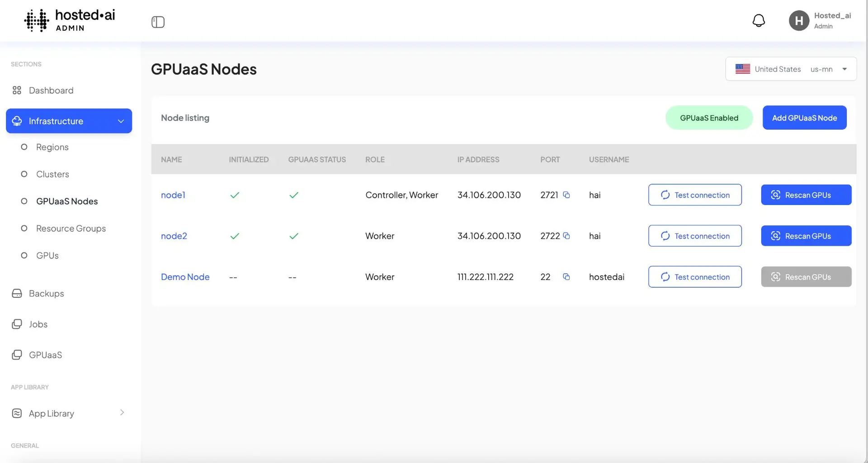The image size is (868, 463).
Task: Open the node2 details link
Action: (174, 235)
